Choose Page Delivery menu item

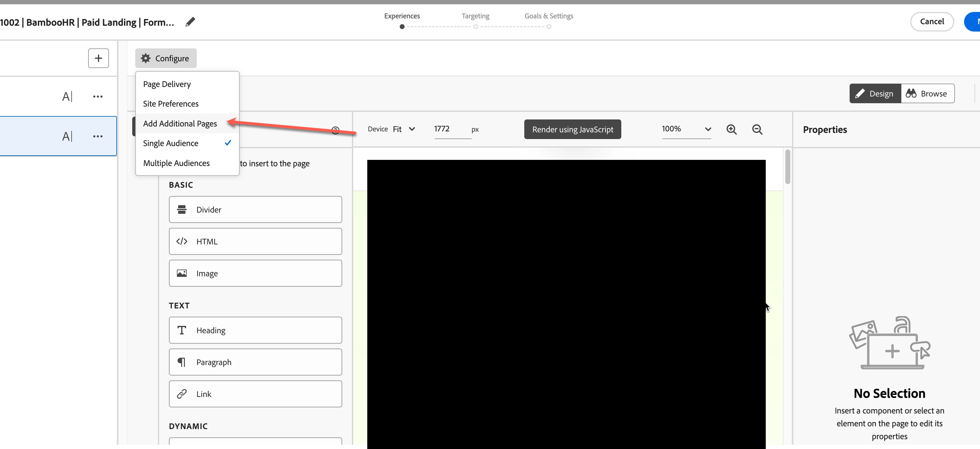click(x=167, y=84)
